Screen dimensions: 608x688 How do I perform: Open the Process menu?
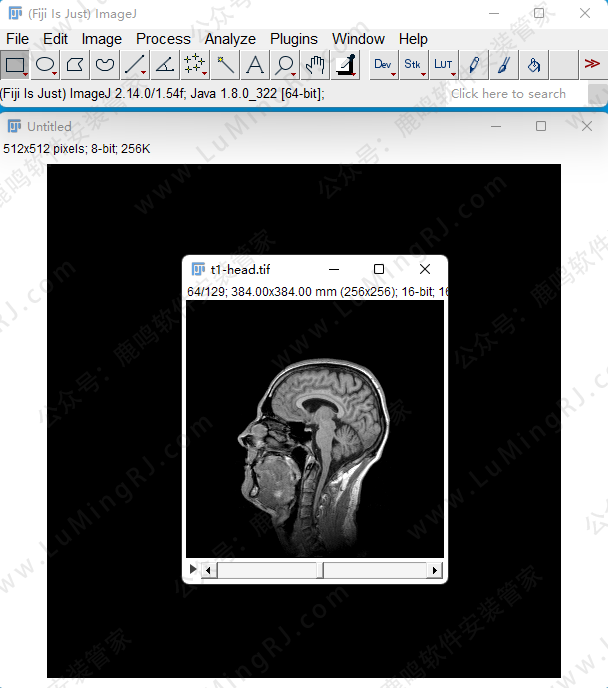coord(163,39)
